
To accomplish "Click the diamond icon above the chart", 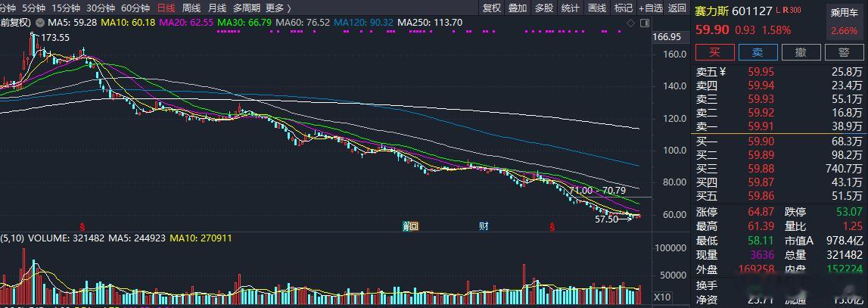I will [630, 23].
